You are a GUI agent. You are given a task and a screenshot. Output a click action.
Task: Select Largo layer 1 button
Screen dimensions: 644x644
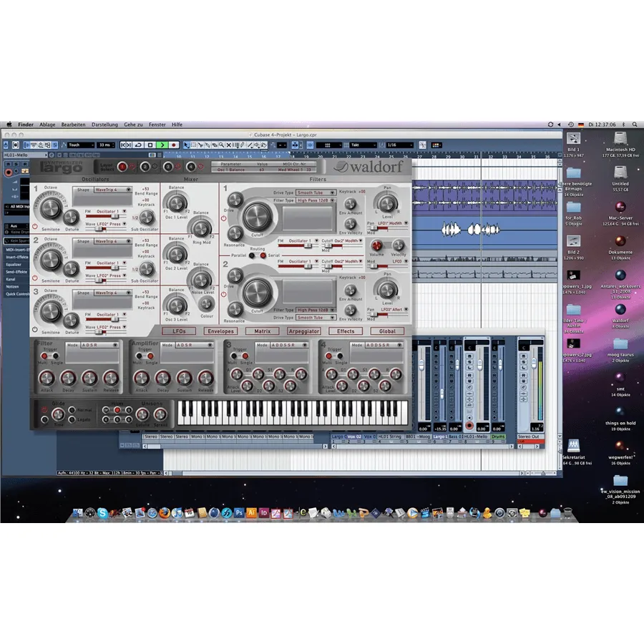[122, 167]
